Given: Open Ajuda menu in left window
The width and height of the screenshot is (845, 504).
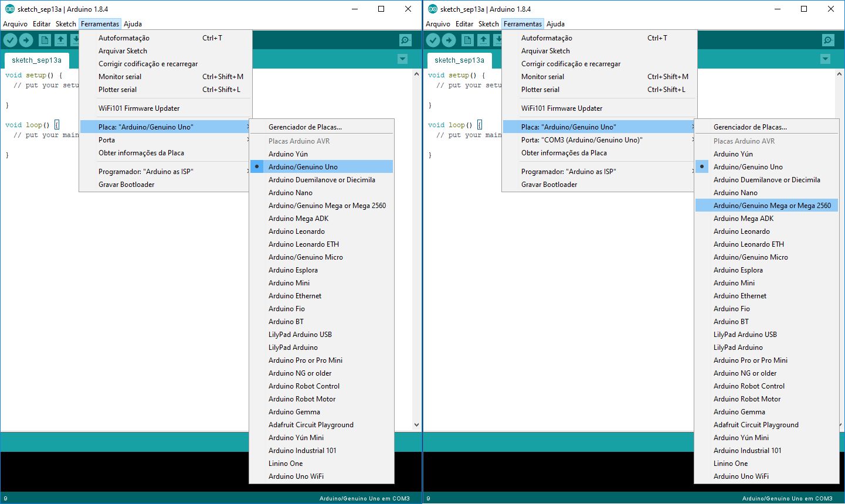Looking at the screenshot, I should click(x=133, y=24).
